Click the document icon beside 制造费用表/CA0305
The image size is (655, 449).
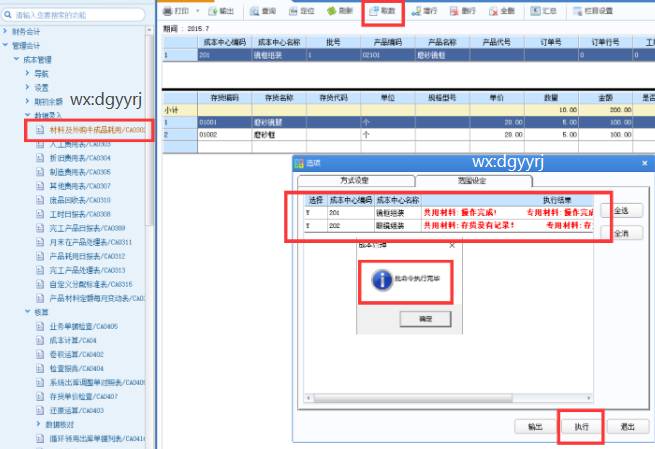(40, 172)
